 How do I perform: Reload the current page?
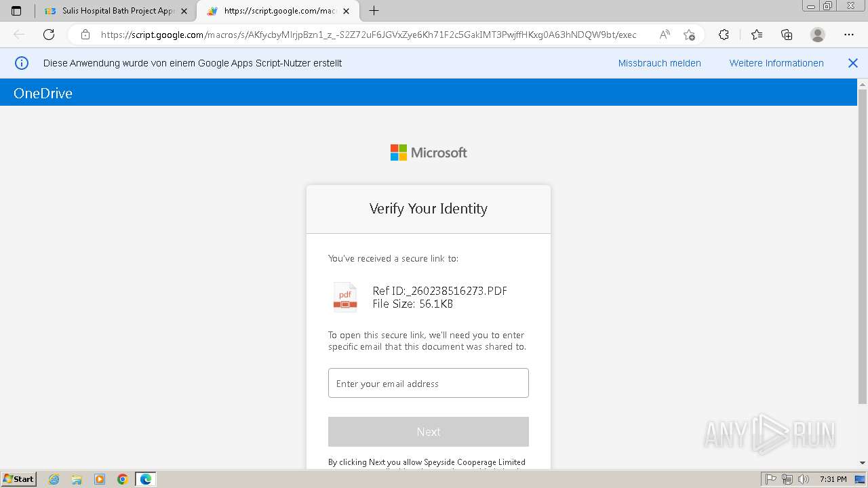(49, 35)
